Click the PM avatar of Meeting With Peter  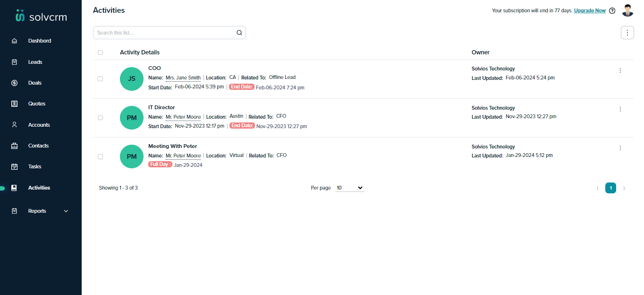tap(132, 156)
